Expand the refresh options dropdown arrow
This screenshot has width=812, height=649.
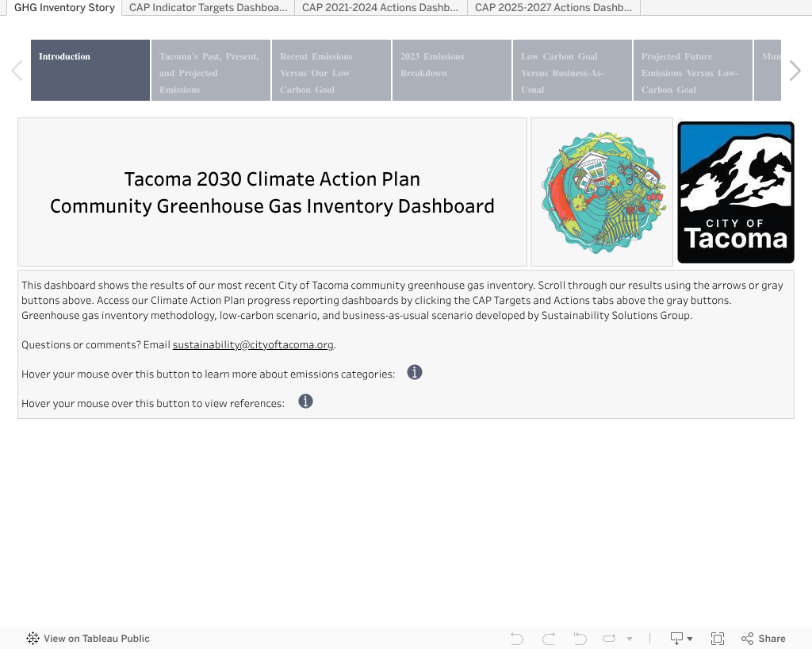coord(630,639)
